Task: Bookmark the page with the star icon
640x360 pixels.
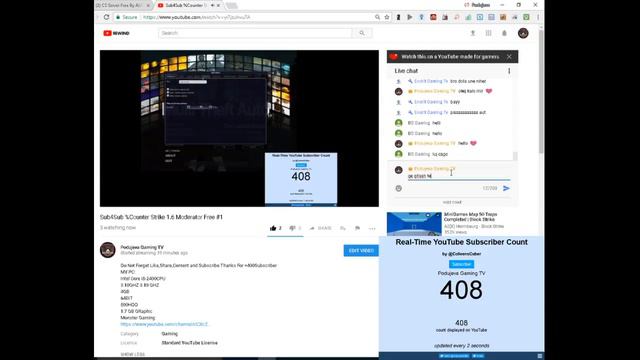Action: tap(387, 17)
